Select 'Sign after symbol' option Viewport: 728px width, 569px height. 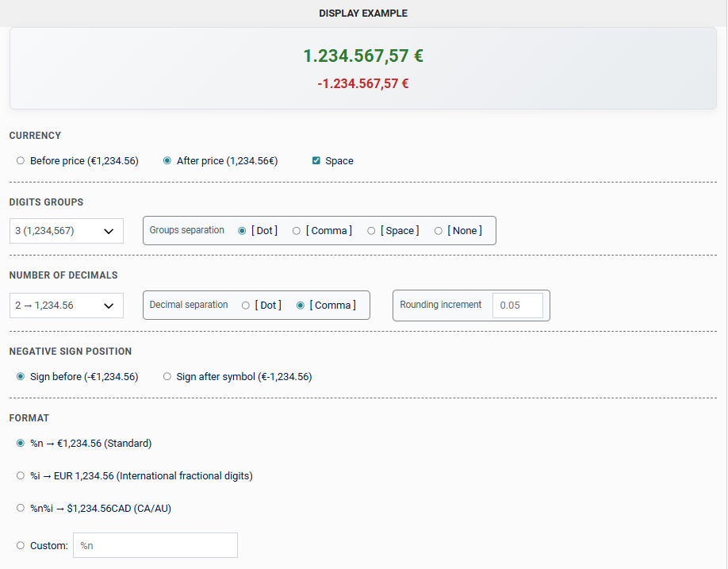coord(167,377)
